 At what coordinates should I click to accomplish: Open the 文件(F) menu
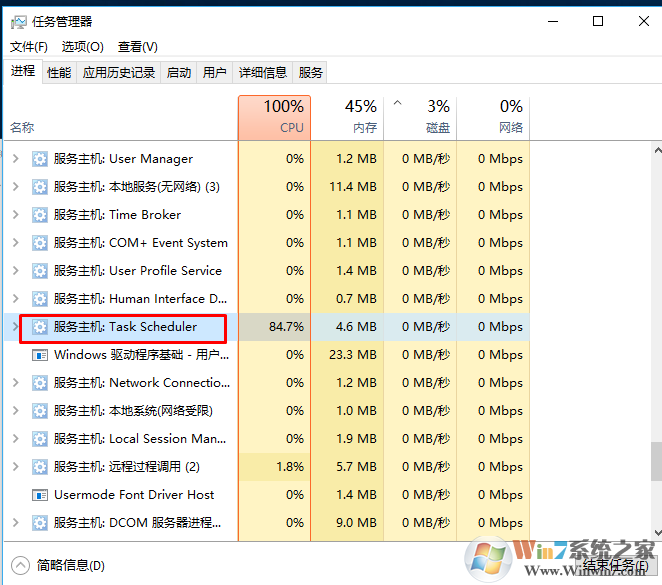(x=29, y=47)
